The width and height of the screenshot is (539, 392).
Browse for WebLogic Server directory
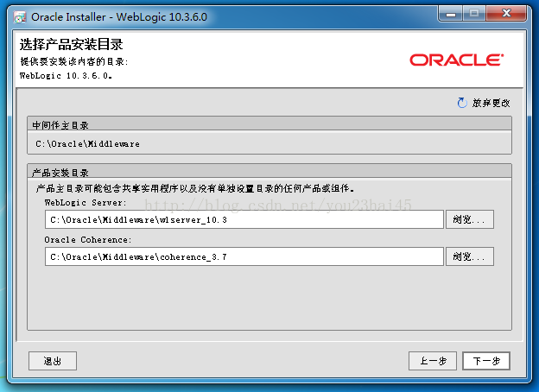(470, 219)
